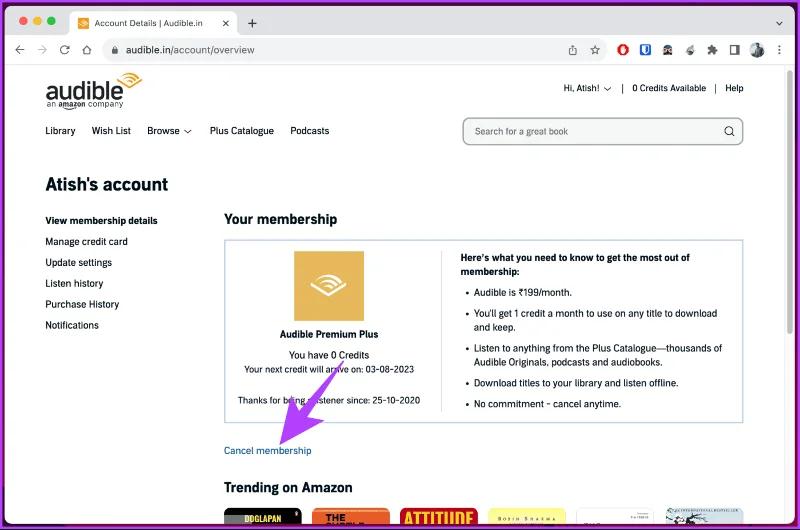
Task: Open the Robin Sharma yellow book cover
Action: [x=527, y=516]
